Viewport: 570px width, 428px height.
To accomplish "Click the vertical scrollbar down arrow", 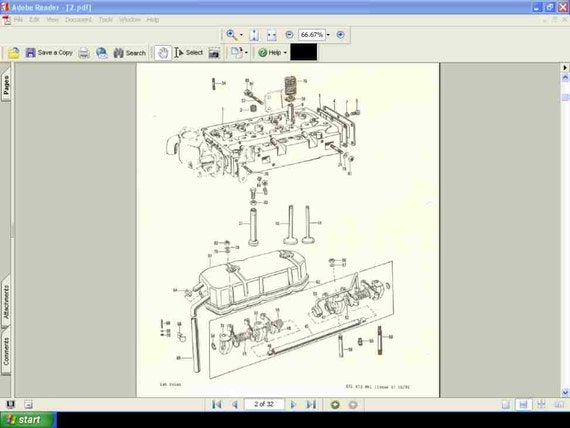I will [565, 392].
